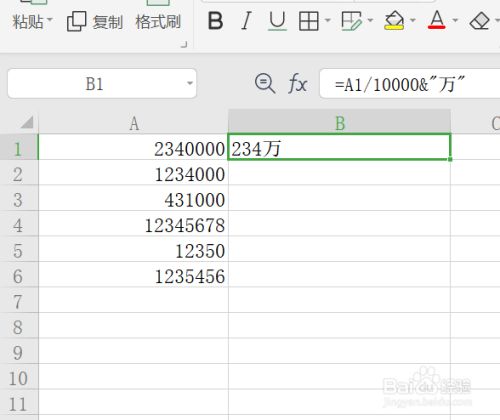Open clipboard group dialog launcher
This screenshot has width=500, height=420.
tap(184, 45)
